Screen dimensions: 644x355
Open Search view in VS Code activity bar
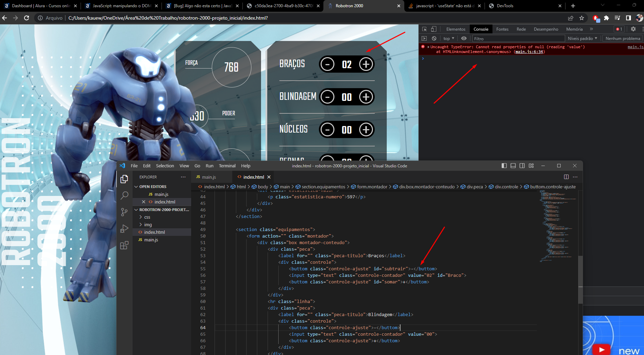pos(124,196)
